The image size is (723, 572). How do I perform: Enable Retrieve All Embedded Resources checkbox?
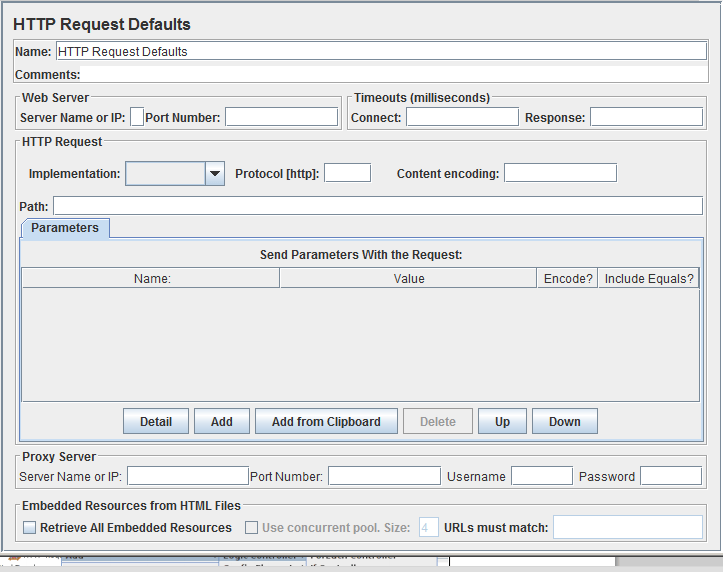30,528
